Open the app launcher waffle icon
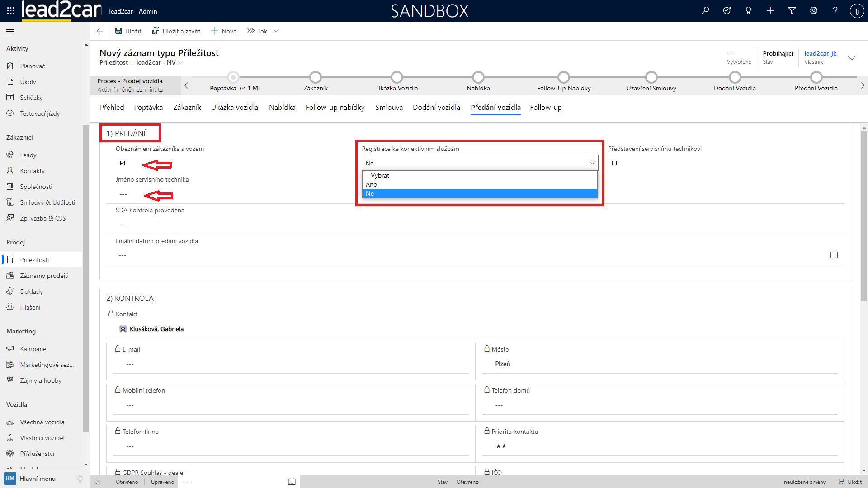 coord(10,10)
